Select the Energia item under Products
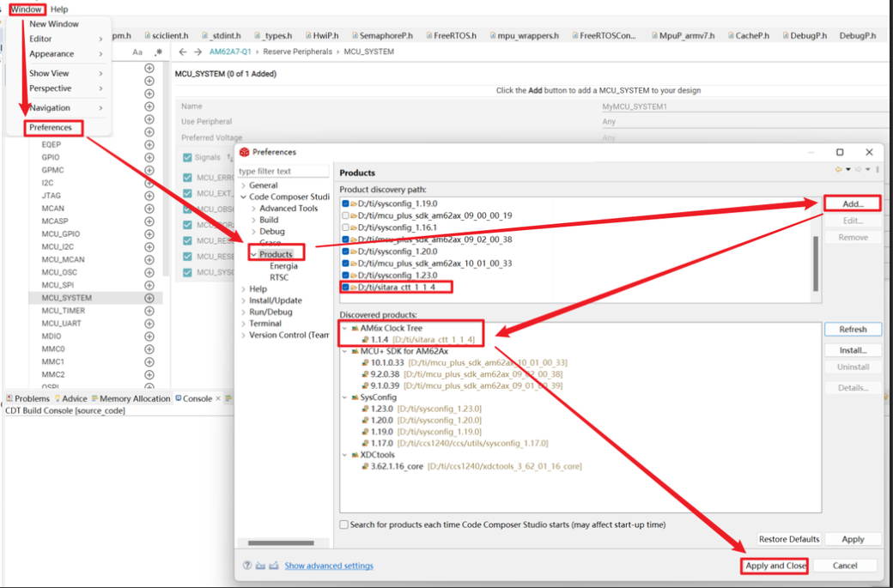 (x=283, y=266)
